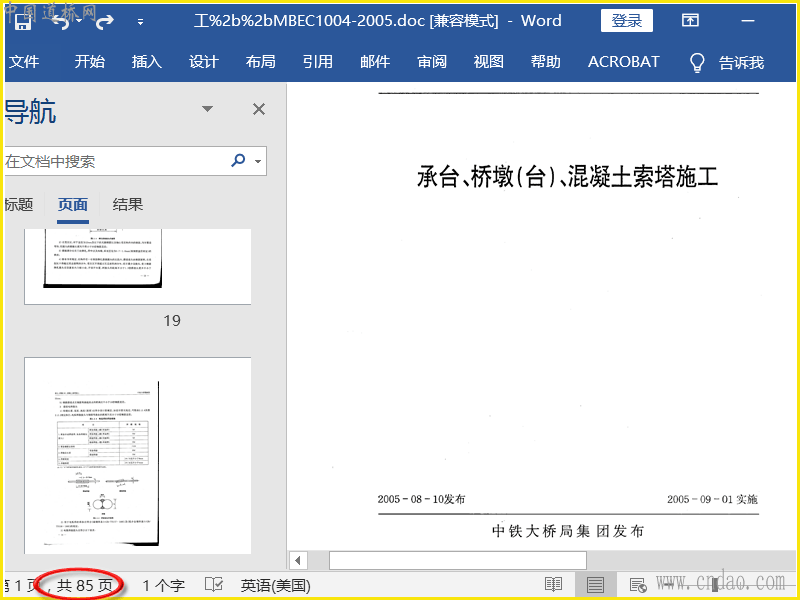Open the 帮助 ribbon tab
Screen dimensions: 800x600
(x=546, y=62)
